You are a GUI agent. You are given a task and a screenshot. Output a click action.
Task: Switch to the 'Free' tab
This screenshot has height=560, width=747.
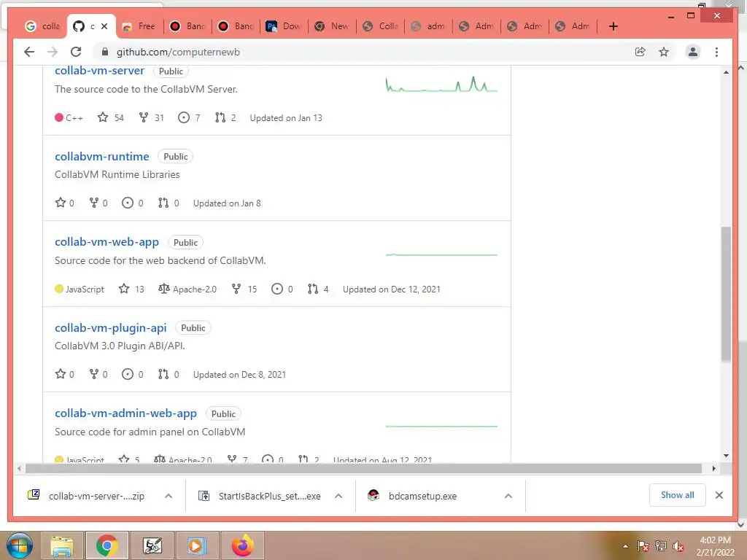(139, 26)
